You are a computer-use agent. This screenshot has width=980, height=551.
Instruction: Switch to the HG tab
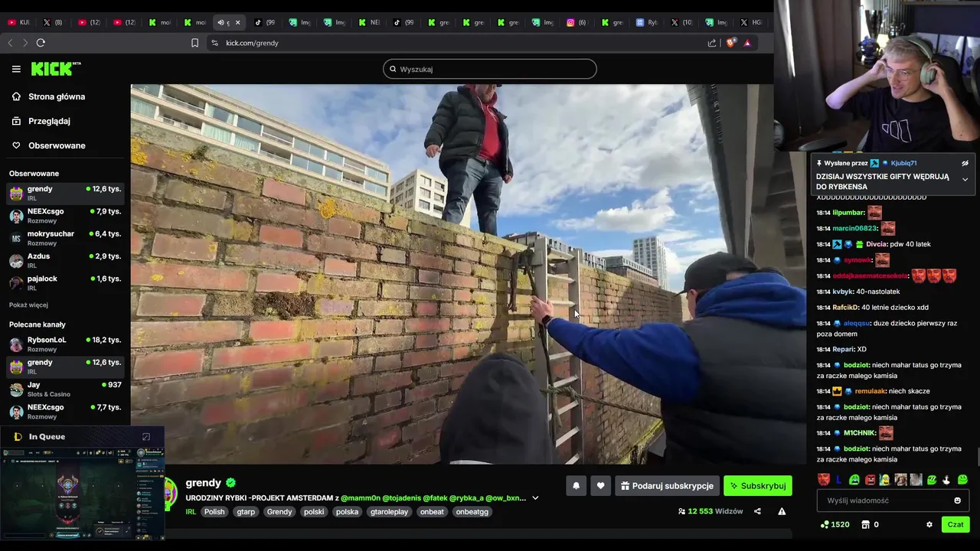click(750, 22)
